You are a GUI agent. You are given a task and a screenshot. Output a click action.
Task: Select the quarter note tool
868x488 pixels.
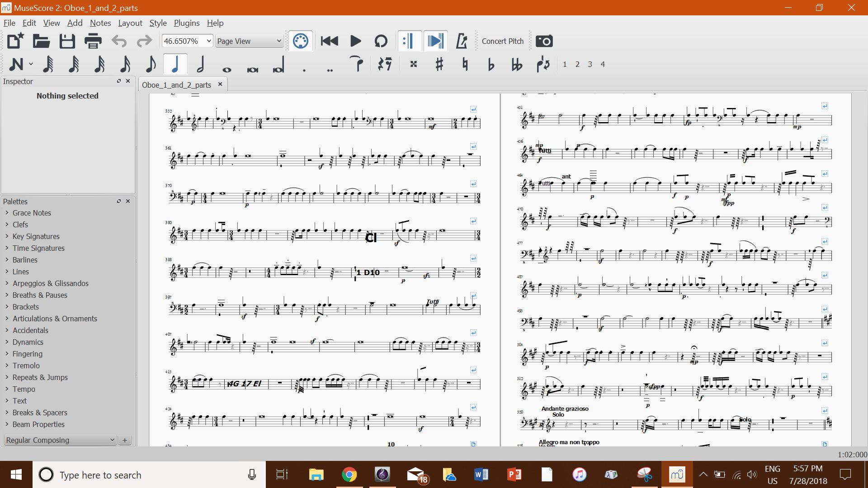pos(175,64)
